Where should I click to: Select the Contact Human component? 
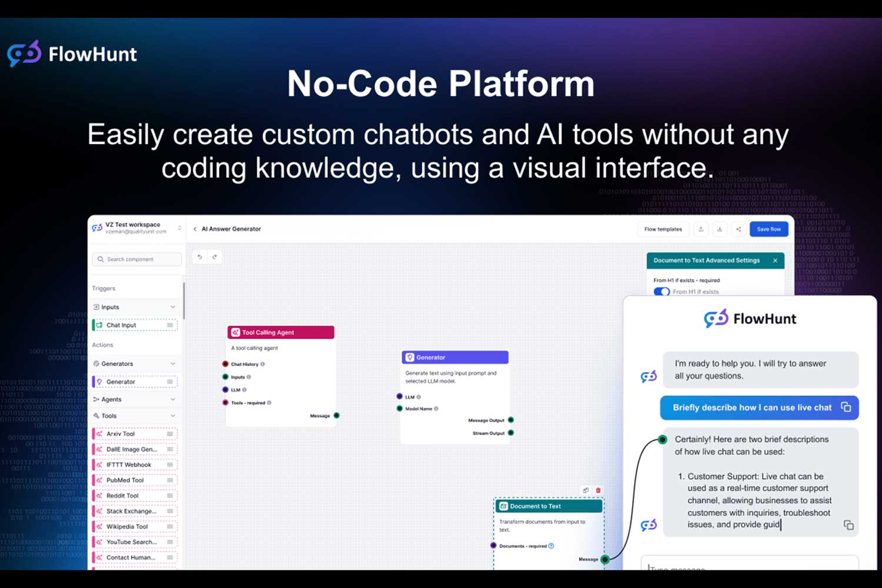click(x=135, y=557)
